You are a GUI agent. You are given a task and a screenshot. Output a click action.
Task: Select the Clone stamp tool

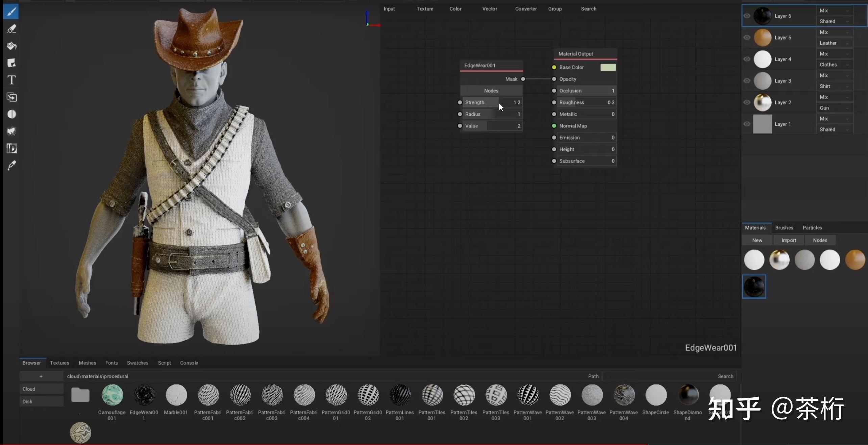(12, 97)
